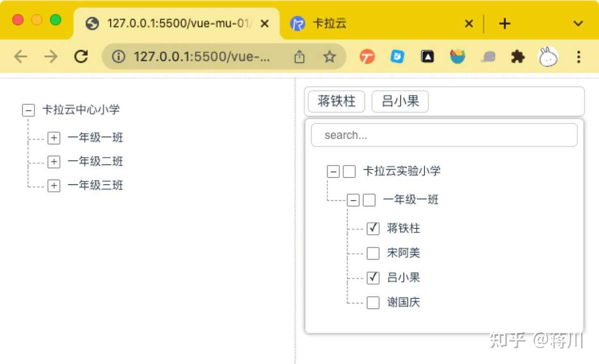Collapse the 一年级一班 node on right

(x=353, y=200)
